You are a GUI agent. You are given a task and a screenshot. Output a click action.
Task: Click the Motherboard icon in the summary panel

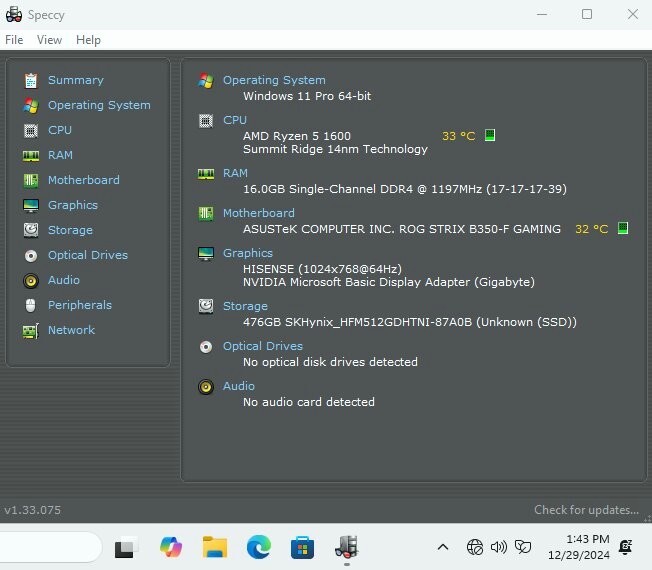[206, 214]
